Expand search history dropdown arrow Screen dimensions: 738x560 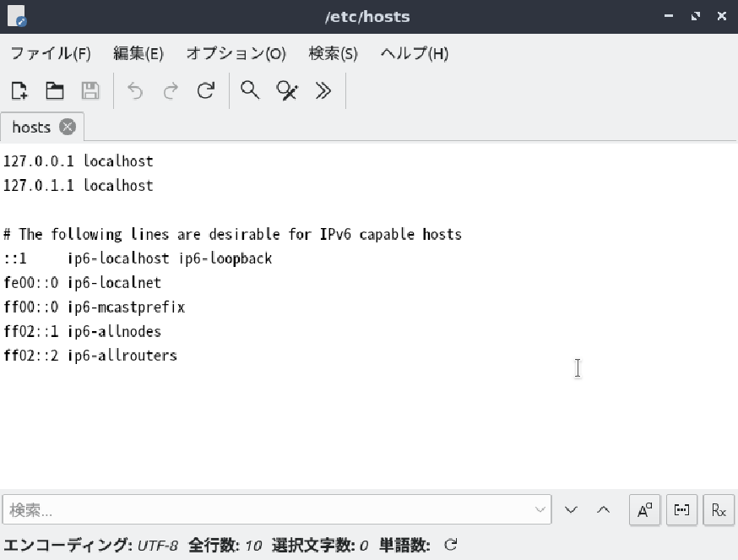tap(540, 509)
